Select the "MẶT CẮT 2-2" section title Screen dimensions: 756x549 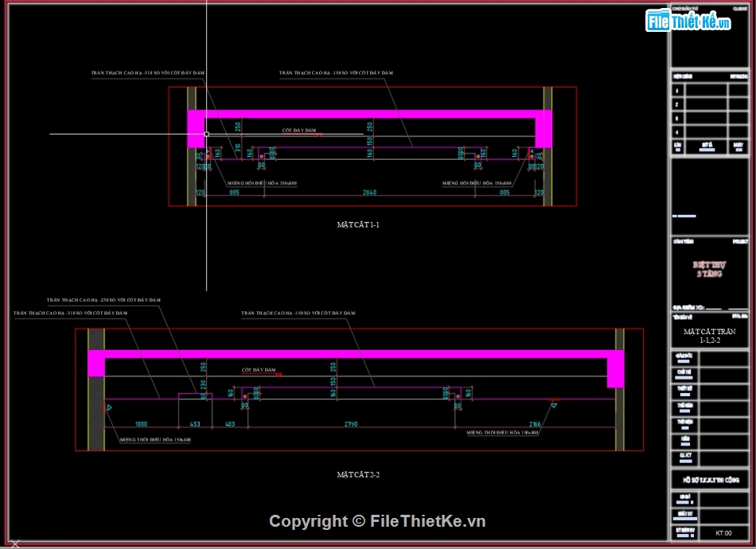point(358,475)
